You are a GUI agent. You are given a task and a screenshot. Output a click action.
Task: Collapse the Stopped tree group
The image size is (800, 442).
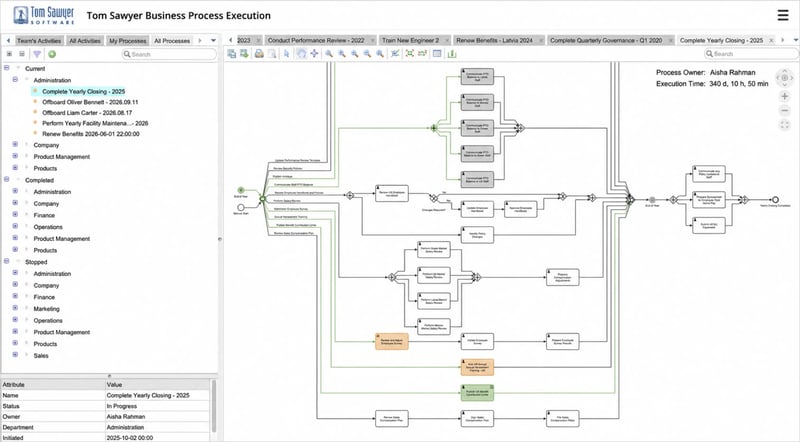coord(7,261)
